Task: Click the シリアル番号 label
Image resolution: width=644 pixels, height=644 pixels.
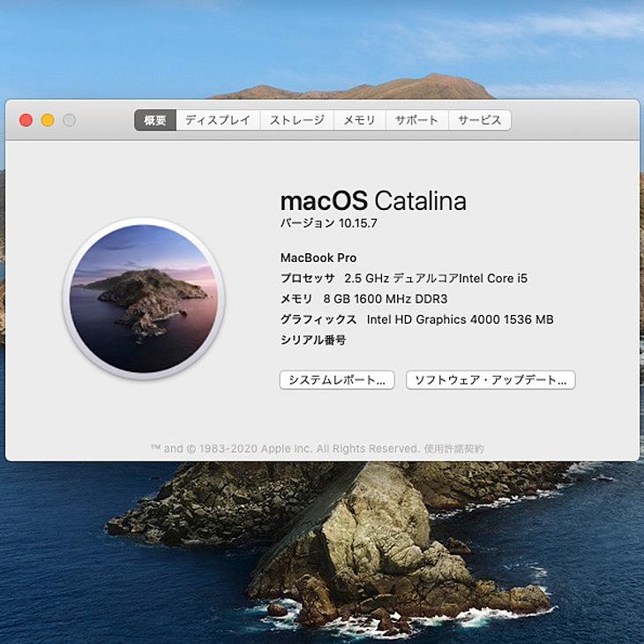Action: (313, 340)
